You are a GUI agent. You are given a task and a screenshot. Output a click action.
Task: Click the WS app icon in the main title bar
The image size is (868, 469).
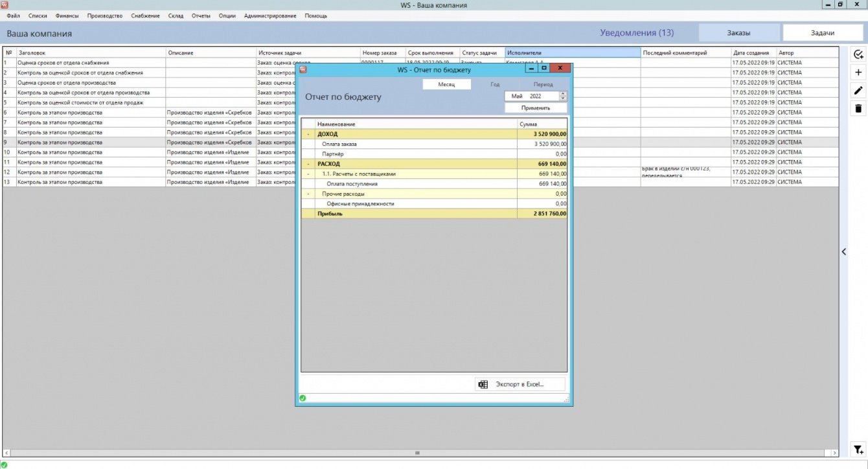(5, 5)
